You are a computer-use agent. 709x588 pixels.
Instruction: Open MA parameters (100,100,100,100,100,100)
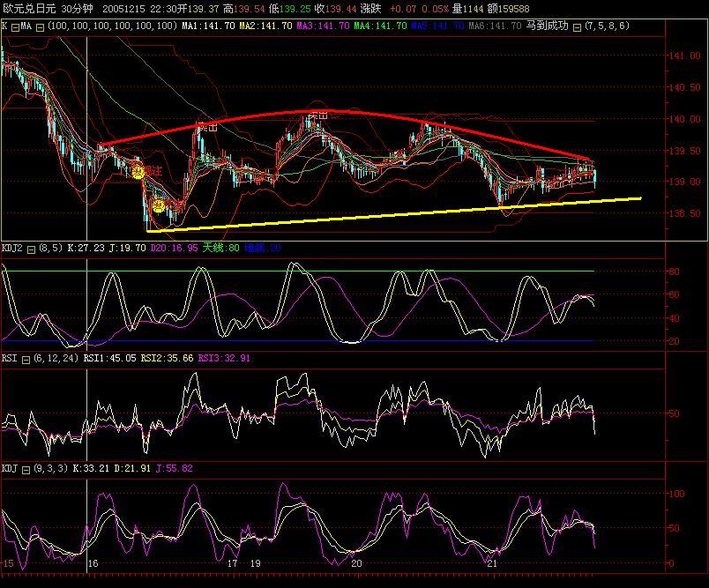click(113, 26)
